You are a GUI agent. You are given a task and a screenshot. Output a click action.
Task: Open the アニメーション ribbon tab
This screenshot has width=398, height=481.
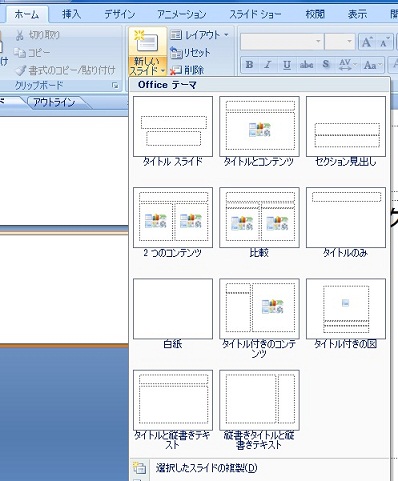pos(182,14)
